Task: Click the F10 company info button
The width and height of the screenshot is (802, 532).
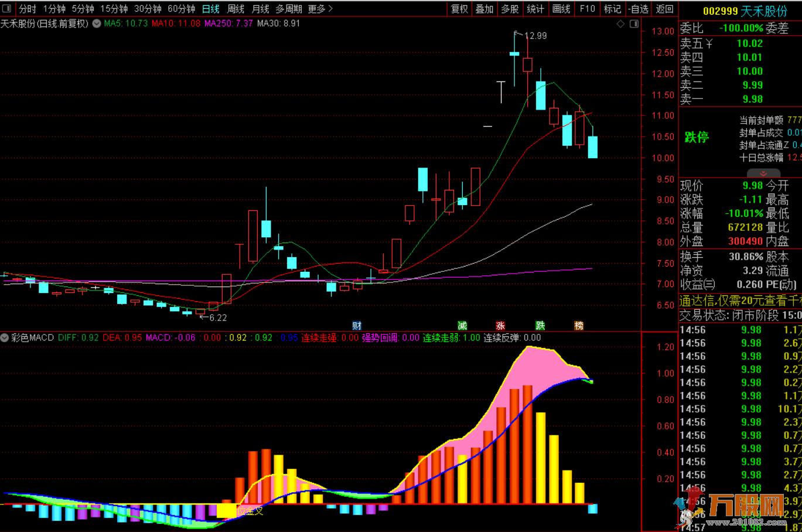Action: click(587, 9)
